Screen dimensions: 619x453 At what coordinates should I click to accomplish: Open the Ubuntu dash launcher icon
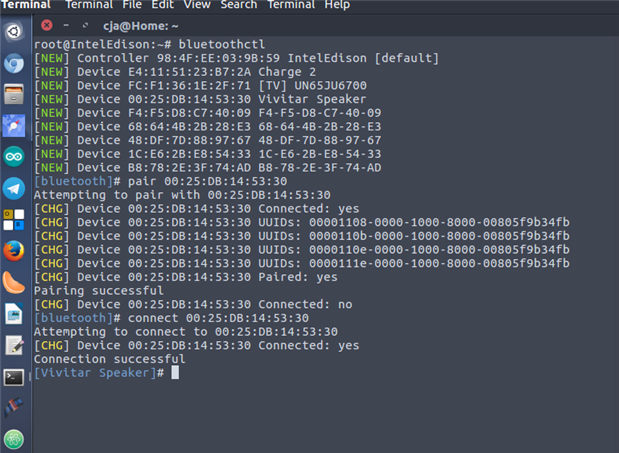tap(14, 31)
